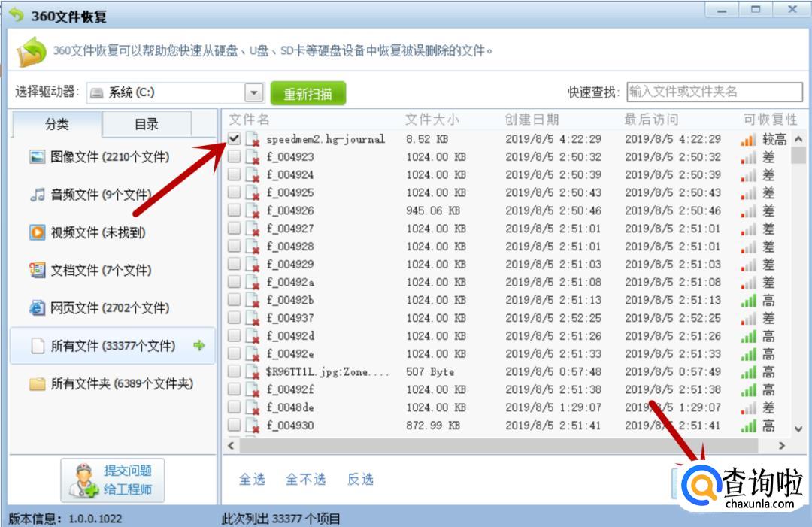
Task: Select the 网页文件 browser icon
Action: pyautogui.click(x=38, y=308)
